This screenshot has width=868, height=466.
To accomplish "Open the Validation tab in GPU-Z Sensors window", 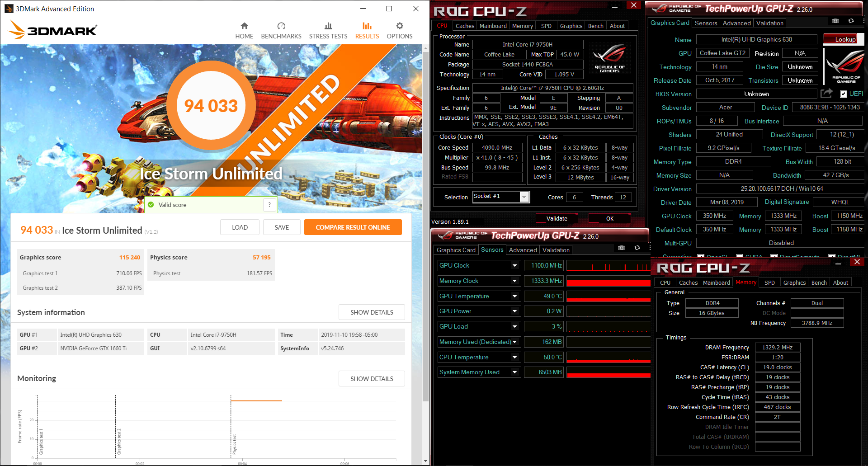I will coord(556,250).
